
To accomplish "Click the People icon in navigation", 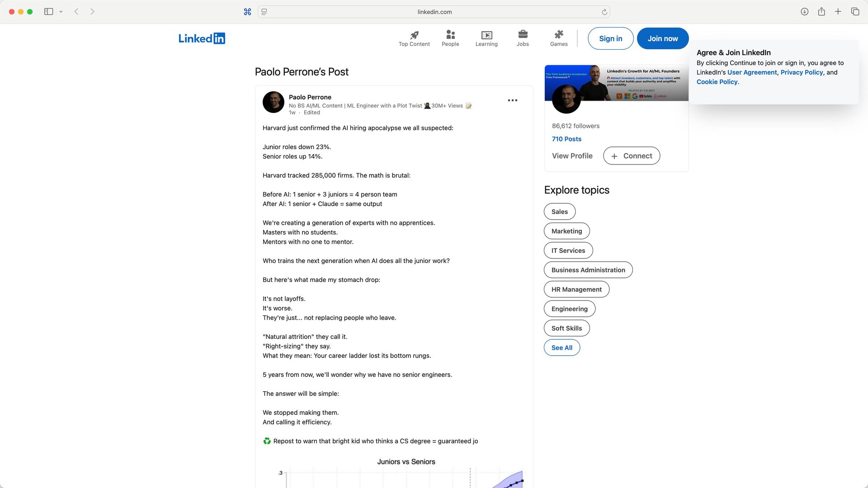I will coord(450,35).
